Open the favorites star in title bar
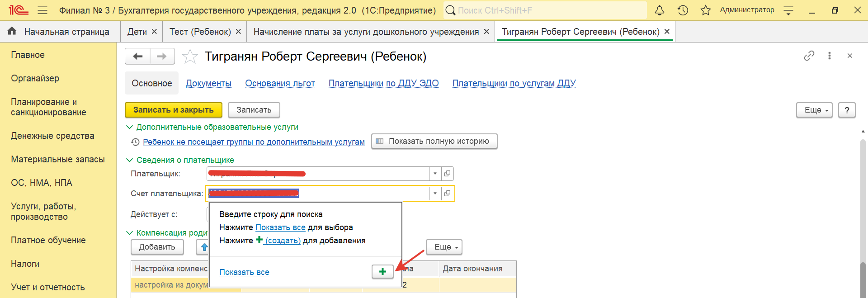Viewport: 868px width, 298px height. [x=705, y=10]
